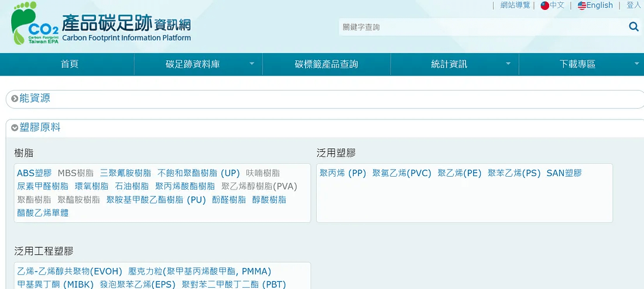
Task: Go to 首頁 in navigation bar
Action: click(x=70, y=64)
